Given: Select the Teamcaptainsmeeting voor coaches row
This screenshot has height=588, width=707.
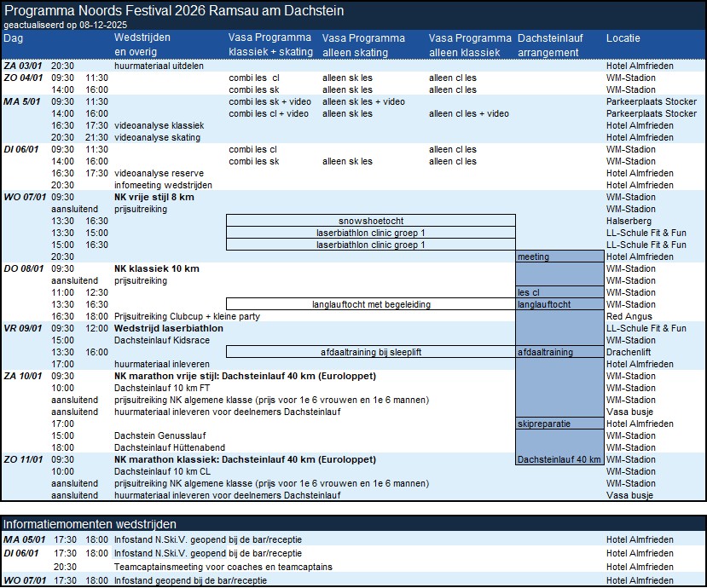Looking at the screenshot, I should pyautogui.click(x=223, y=567).
